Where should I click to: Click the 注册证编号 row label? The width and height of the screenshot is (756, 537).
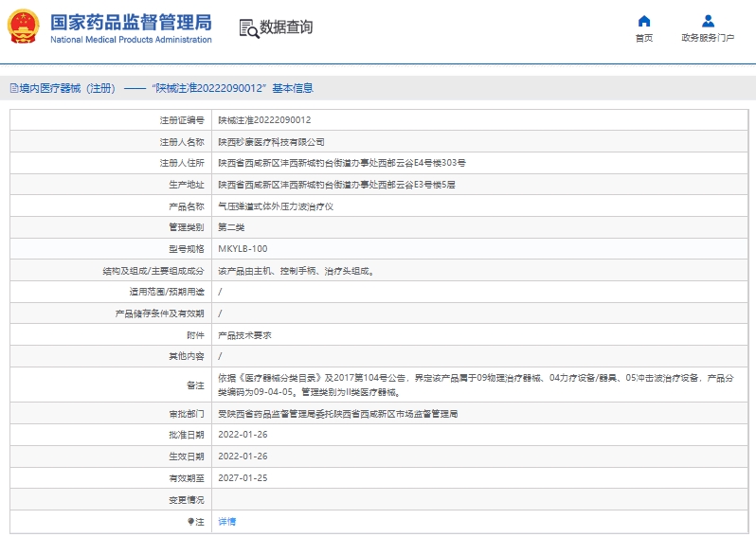coord(182,120)
